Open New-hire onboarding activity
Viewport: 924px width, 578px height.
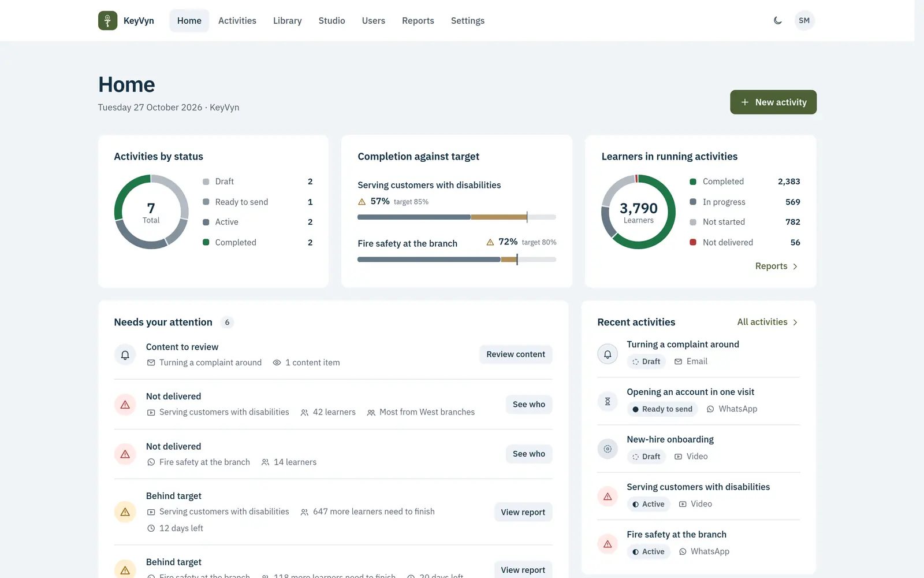pyautogui.click(x=670, y=439)
